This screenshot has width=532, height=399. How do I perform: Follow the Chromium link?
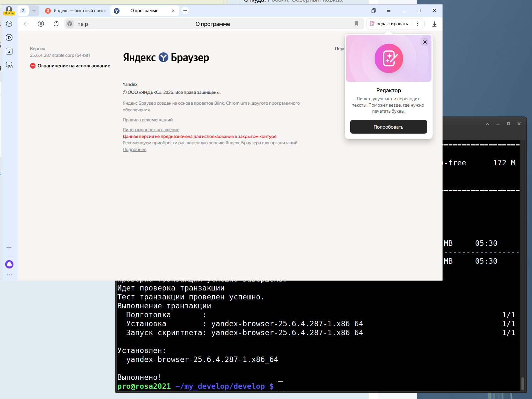click(x=236, y=103)
